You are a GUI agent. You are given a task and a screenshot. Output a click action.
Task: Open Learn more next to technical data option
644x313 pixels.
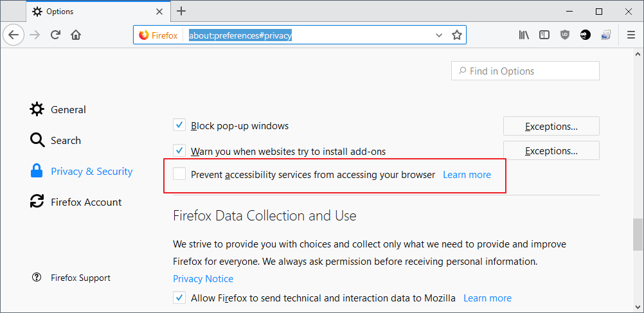[x=488, y=298]
